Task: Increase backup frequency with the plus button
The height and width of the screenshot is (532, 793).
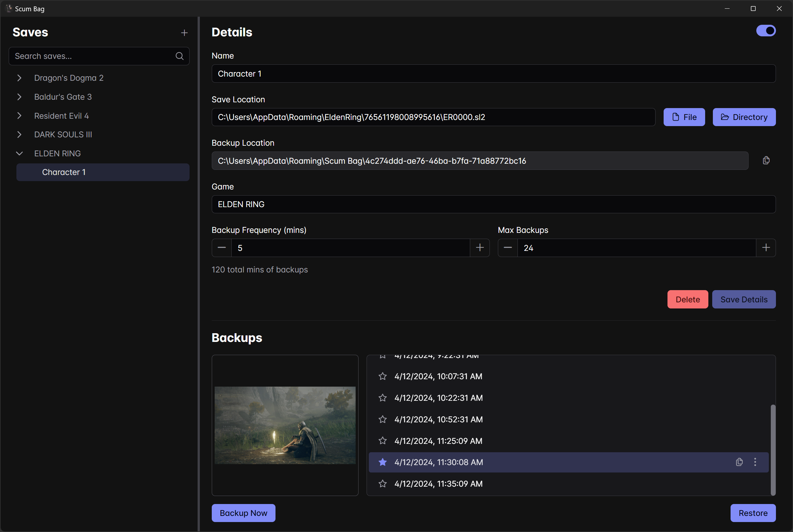Action: [x=480, y=248]
